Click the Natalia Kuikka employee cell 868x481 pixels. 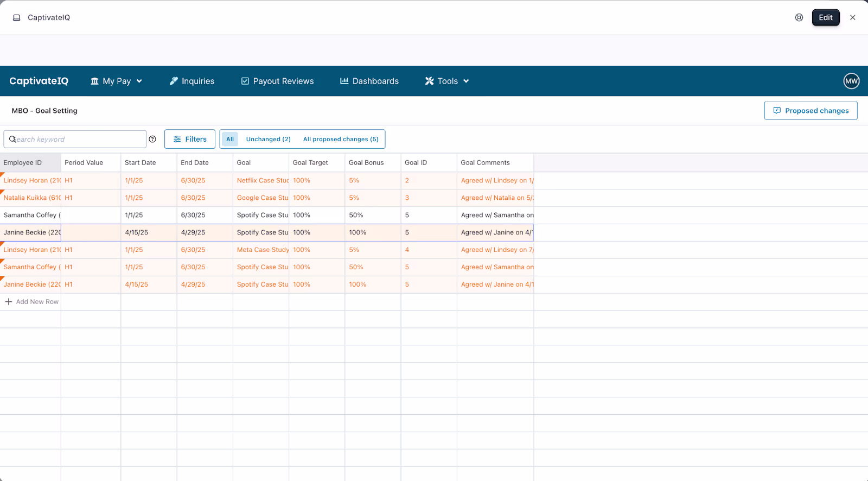[x=30, y=198]
